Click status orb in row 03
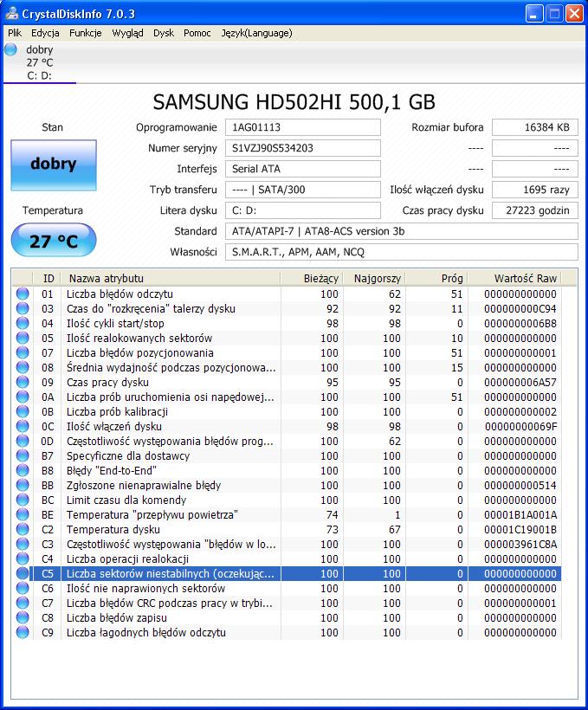 23,308
